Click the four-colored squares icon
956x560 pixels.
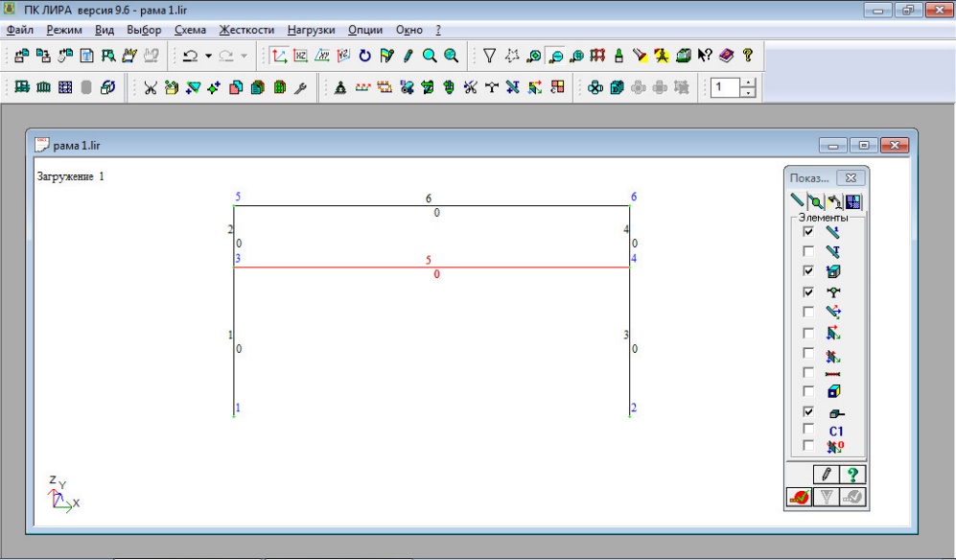(x=557, y=88)
